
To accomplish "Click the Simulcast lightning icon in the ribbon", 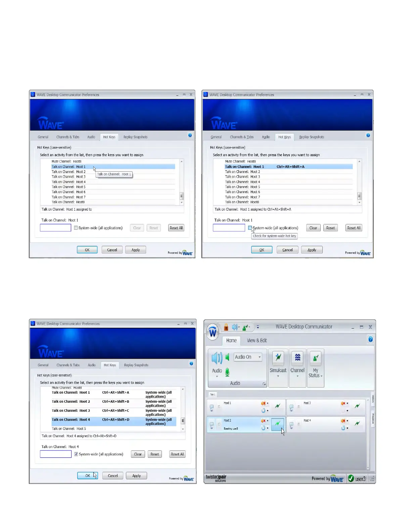I will pyautogui.click(x=278, y=358).
